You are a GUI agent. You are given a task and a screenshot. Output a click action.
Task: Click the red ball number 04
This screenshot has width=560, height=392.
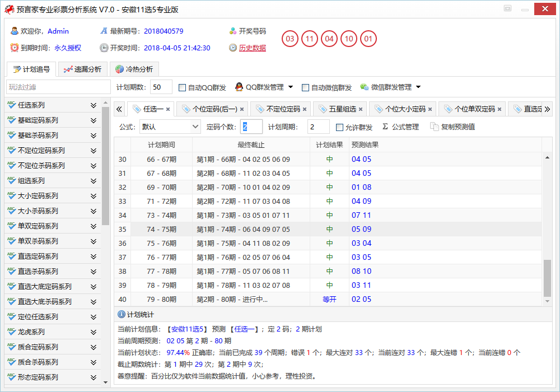(329, 39)
